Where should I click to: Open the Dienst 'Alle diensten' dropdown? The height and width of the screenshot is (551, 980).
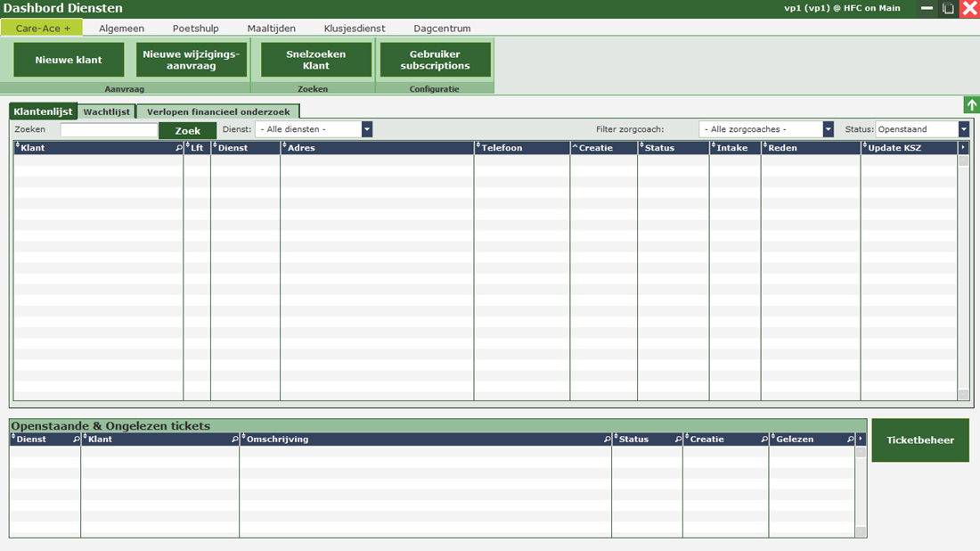point(366,129)
